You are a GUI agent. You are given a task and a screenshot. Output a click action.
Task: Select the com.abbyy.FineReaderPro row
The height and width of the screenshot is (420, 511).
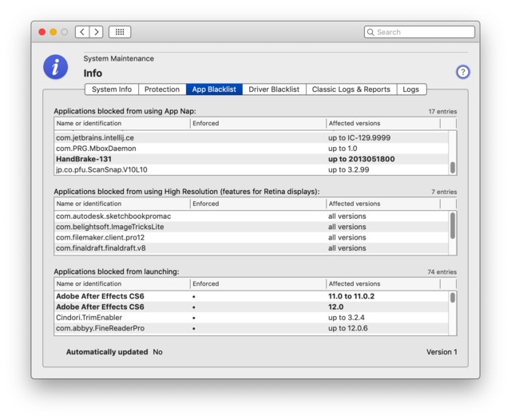[252, 328]
